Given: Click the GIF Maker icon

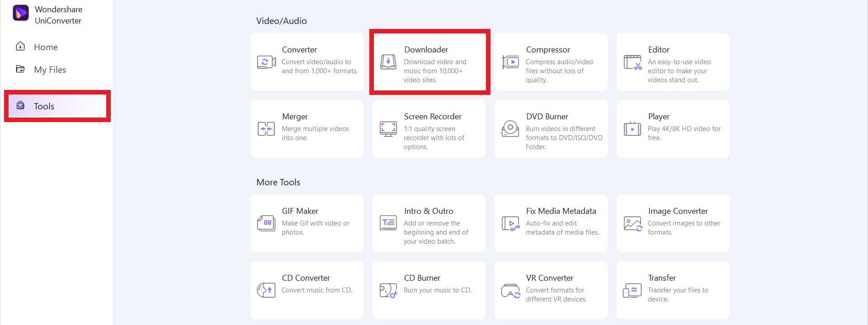Looking at the screenshot, I should click(266, 223).
